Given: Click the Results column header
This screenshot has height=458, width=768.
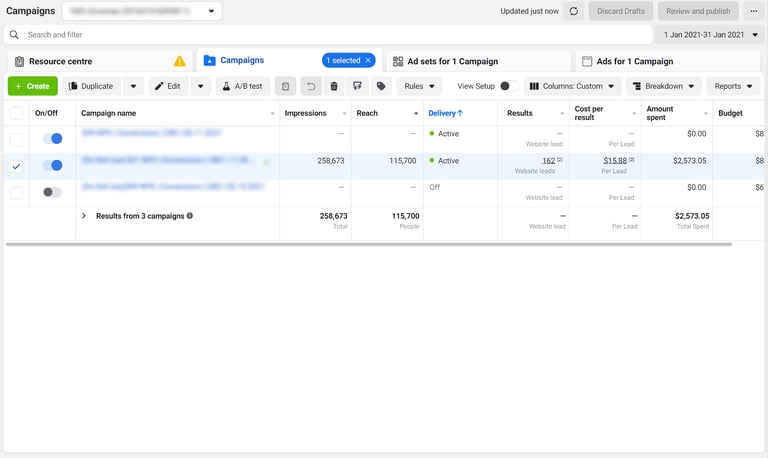Looking at the screenshot, I should tap(520, 113).
